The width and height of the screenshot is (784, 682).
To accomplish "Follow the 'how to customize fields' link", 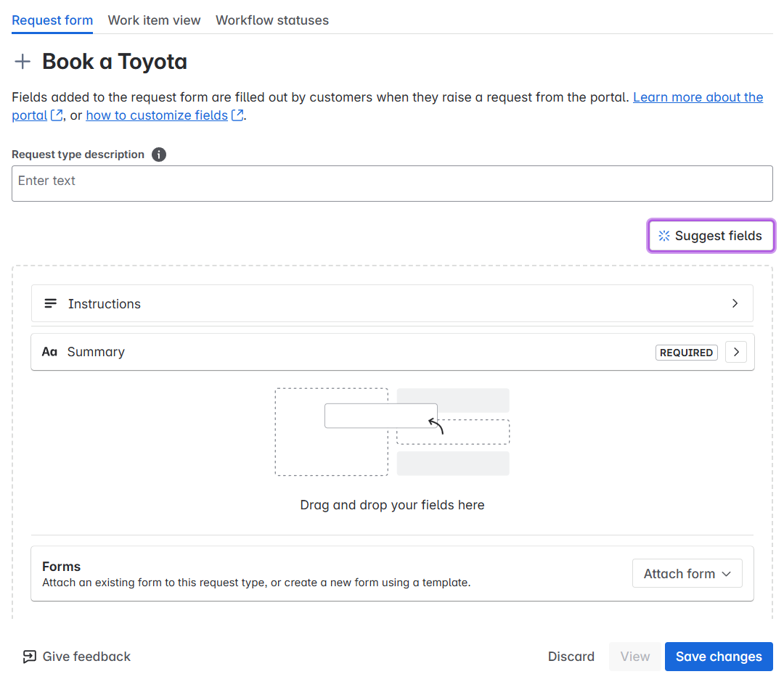I will (157, 115).
